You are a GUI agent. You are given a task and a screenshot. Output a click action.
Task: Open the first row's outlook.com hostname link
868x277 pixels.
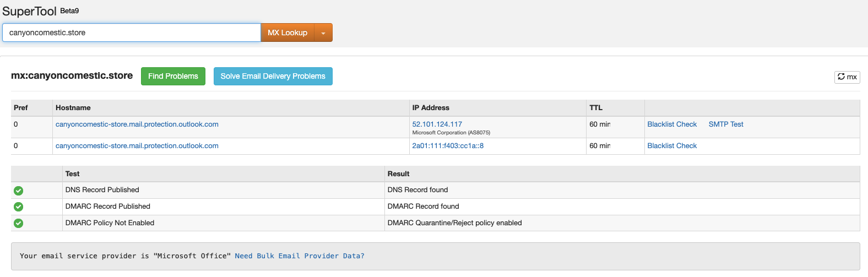(137, 124)
